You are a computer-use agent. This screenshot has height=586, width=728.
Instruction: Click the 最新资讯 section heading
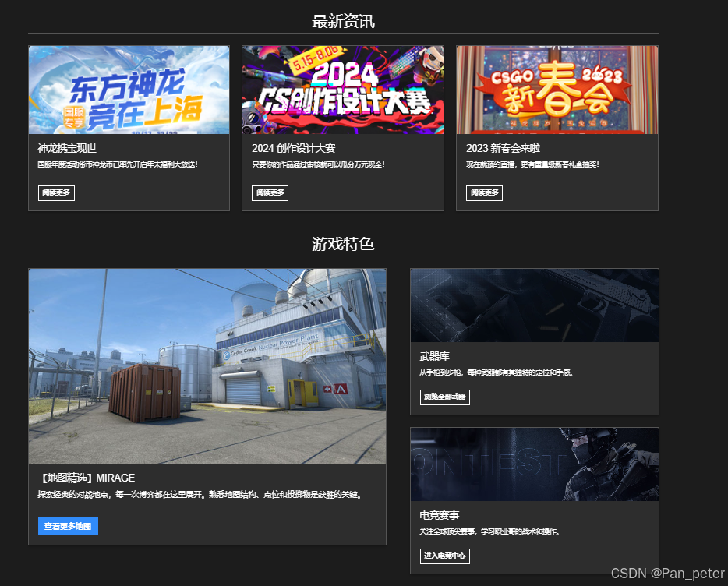(343, 21)
